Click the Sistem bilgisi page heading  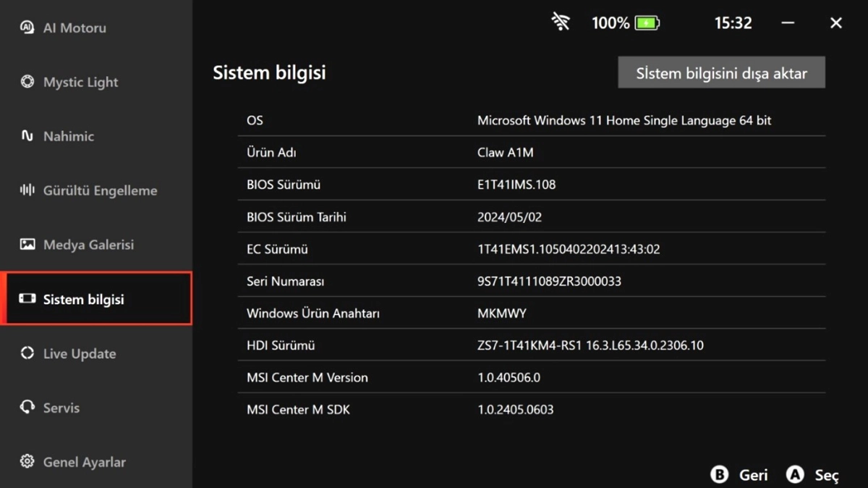(269, 72)
